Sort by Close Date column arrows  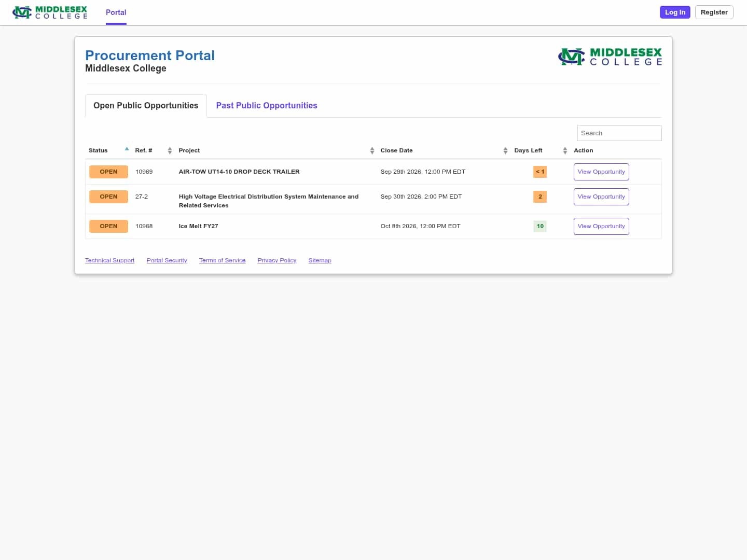pos(505,150)
